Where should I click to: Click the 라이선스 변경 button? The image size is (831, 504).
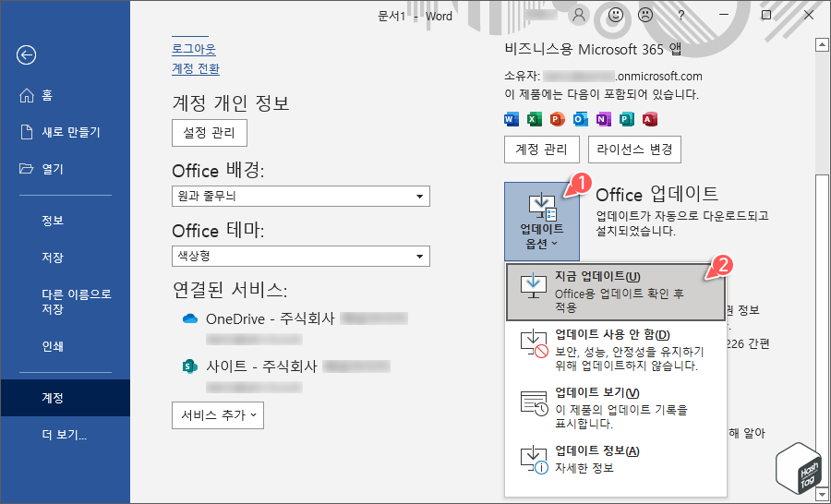[634, 150]
